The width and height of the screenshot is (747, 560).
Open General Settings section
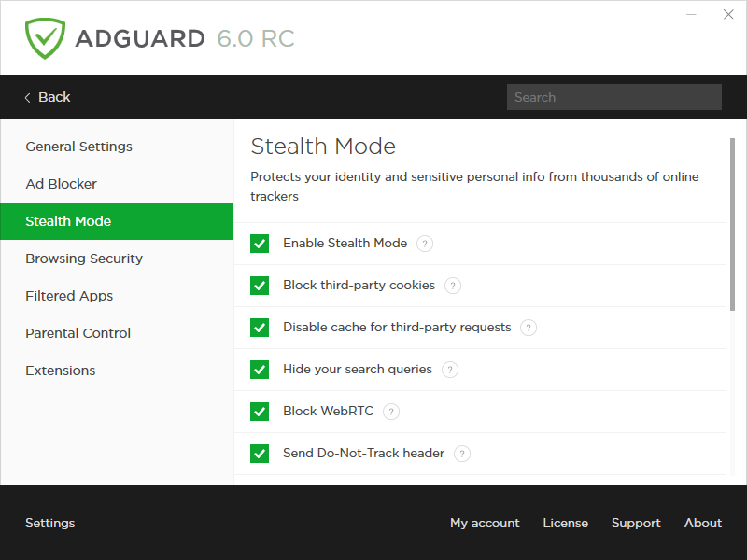tap(117, 147)
